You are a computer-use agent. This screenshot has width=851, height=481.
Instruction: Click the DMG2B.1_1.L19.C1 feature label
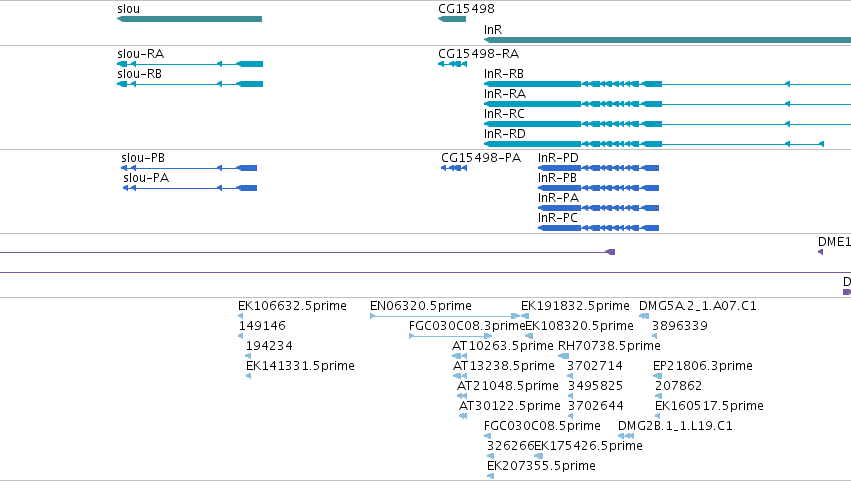[x=675, y=427]
